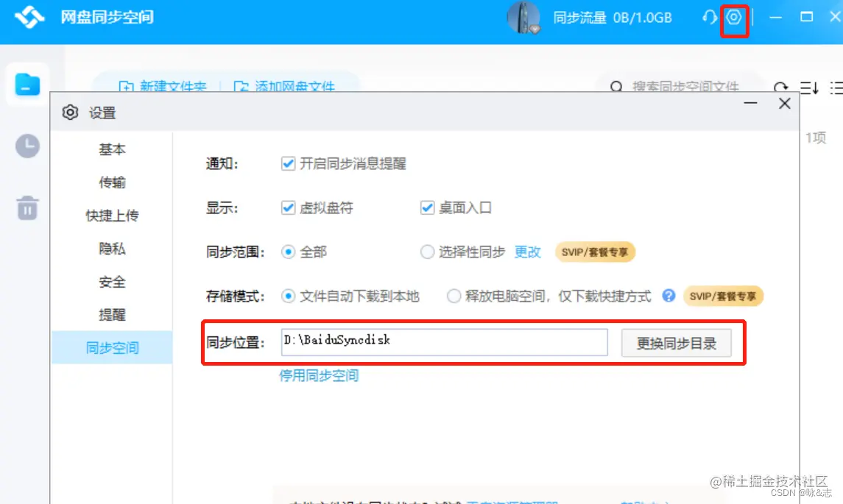
Task: Open the 快捷上传 settings tab
Action: [x=112, y=216]
